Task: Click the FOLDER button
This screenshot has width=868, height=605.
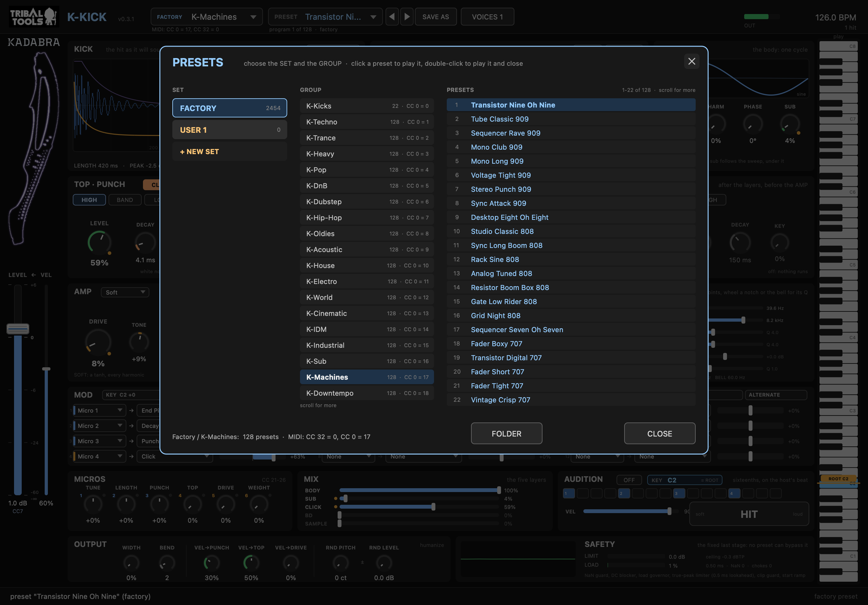Action: click(506, 433)
